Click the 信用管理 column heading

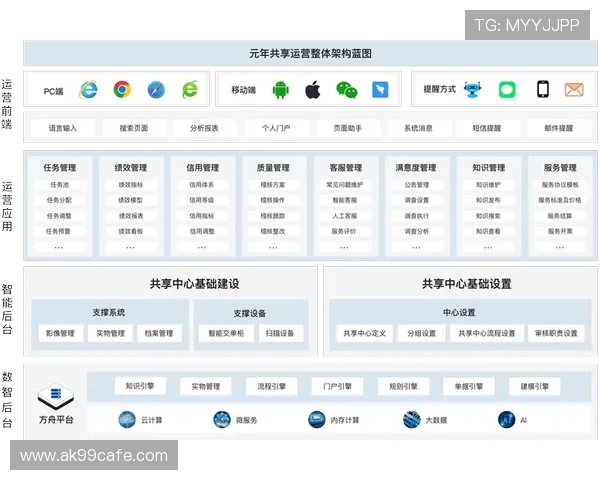(202, 168)
